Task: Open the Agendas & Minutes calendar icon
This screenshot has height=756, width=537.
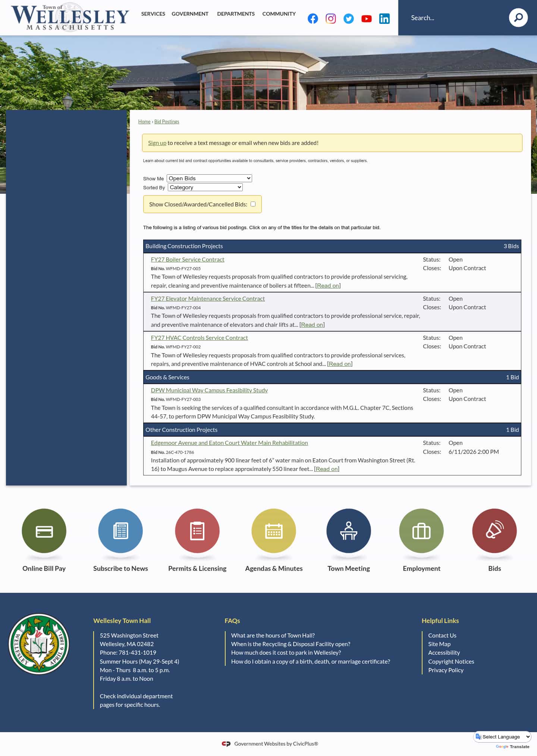Action: (274, 531)
